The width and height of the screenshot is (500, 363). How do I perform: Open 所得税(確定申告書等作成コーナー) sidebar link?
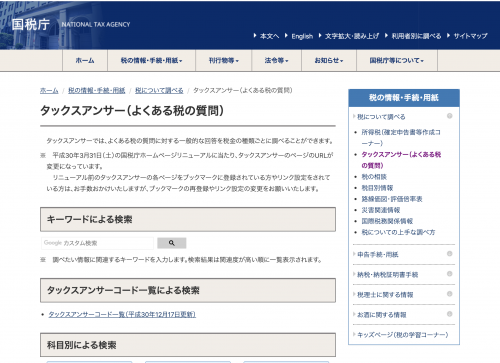pyautogui.click(x=401, y=138)
